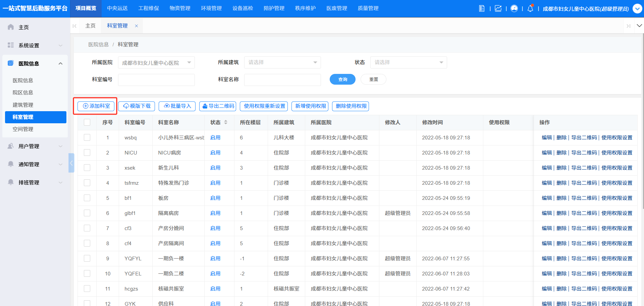Click the 主页 home icon in sidebar
Image resolution: width=644 pixels, height=306 pixels.
tap(11, 27)
